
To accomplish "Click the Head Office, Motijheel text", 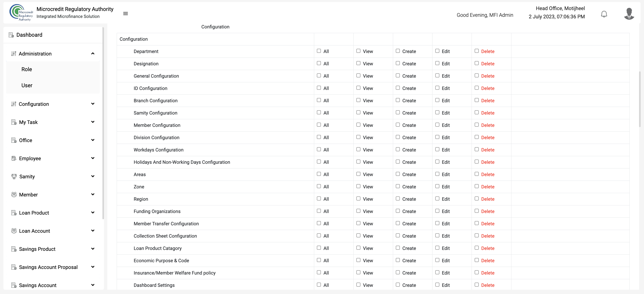I will click(x=560, y=8).
